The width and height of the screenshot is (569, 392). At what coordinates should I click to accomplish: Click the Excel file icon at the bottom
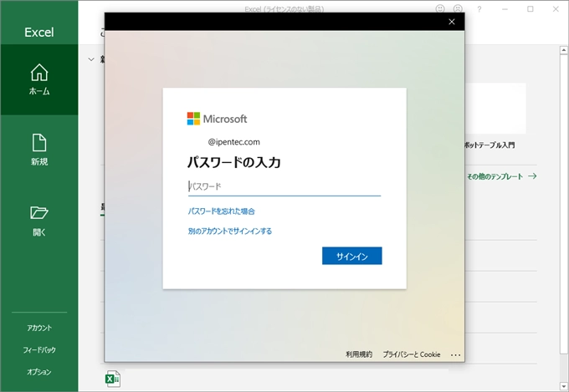pos(113,379)
